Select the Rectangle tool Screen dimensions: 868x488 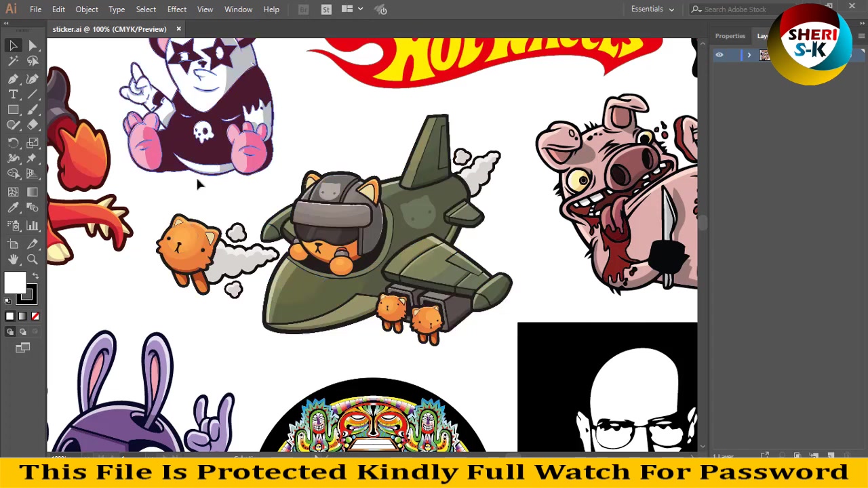coord(14,110)
